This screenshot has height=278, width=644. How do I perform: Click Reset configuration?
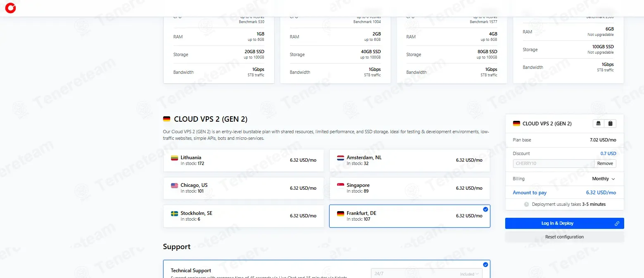[x=564, y=237]
